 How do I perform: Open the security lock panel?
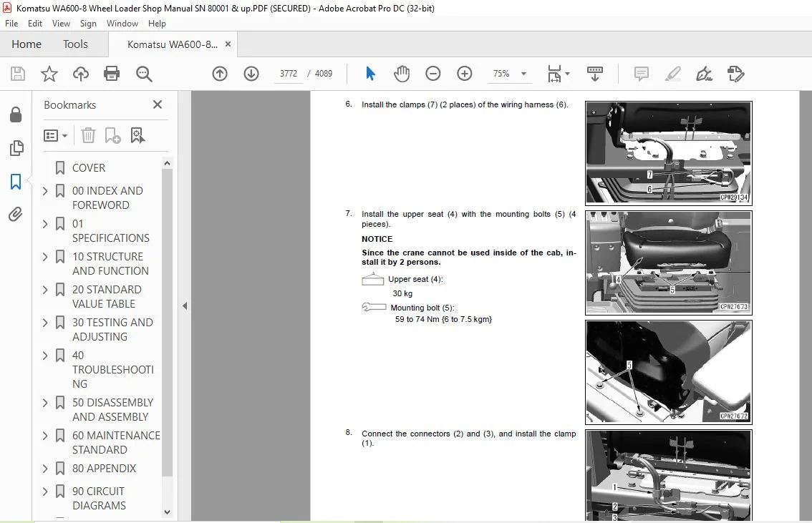click(16, 114)
